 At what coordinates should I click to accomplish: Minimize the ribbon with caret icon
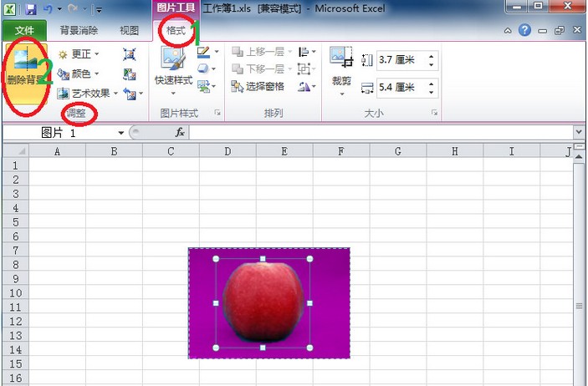pyautogui.click(x=508, y=30)
